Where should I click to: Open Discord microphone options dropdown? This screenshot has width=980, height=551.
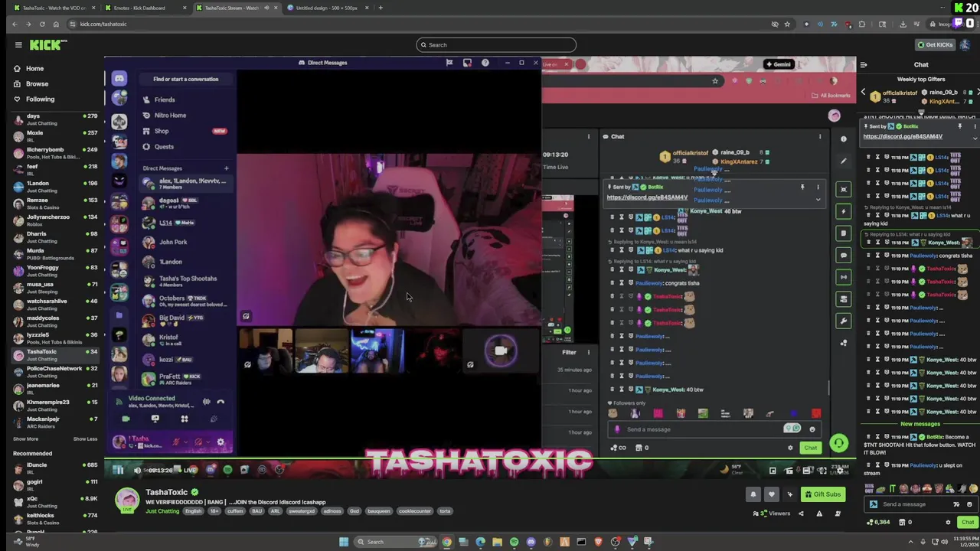pyautogui.click(x=185, y=442)
